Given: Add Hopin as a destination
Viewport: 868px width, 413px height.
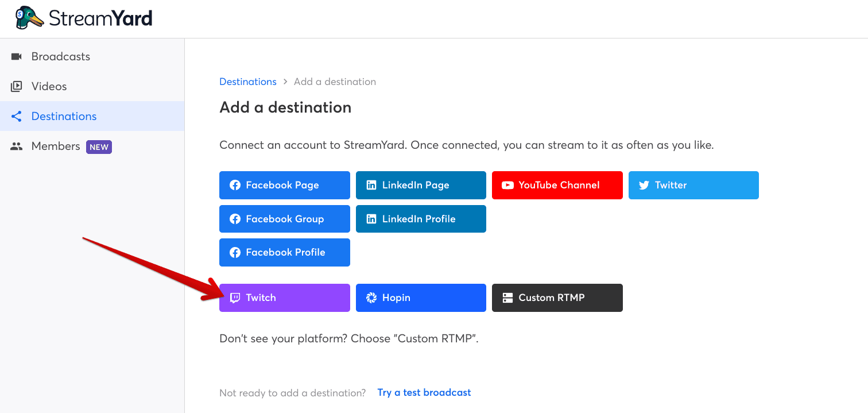Looking at the screenshot, I should click(x=421, y=298).
